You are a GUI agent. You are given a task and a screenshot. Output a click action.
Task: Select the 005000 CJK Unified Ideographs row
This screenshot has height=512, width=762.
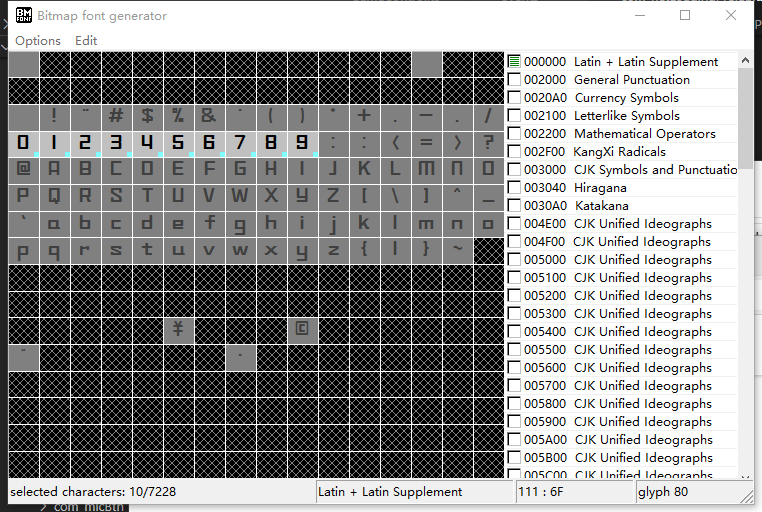(622, 260)
